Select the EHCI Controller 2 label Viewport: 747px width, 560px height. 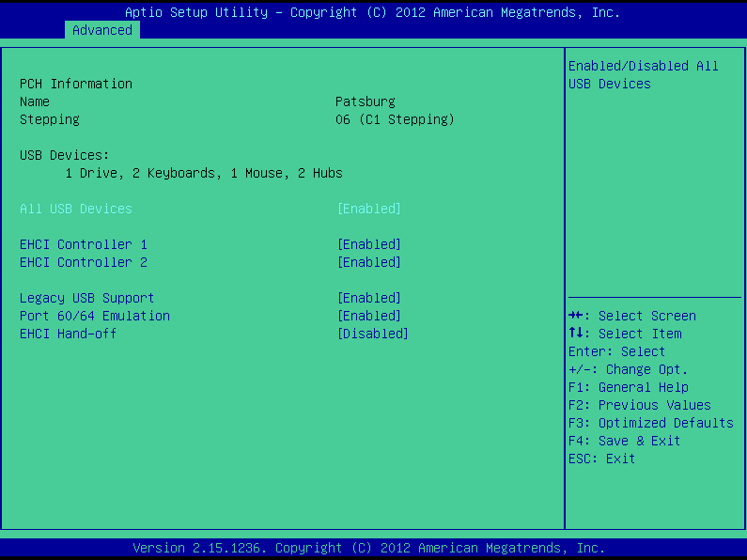tap(84, 262)
